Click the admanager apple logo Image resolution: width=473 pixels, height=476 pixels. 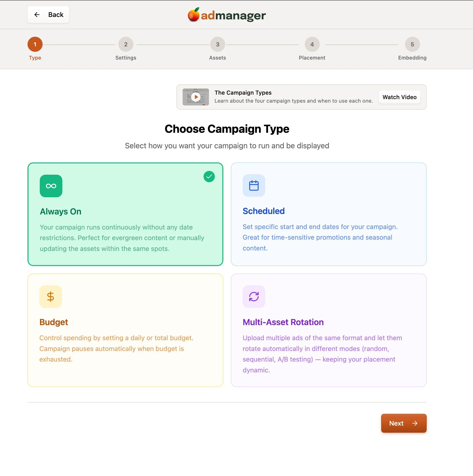pos(195,15)
